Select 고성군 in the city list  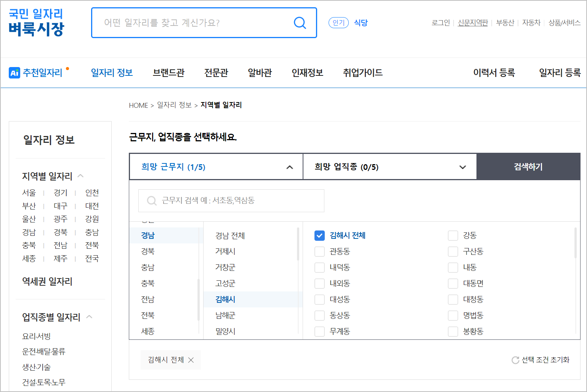click(225, 283)
